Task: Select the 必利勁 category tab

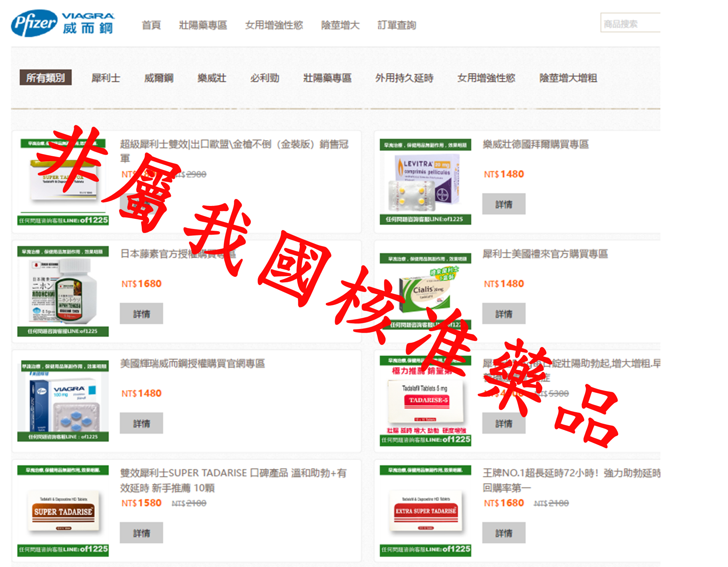Action: pos(265,78)
